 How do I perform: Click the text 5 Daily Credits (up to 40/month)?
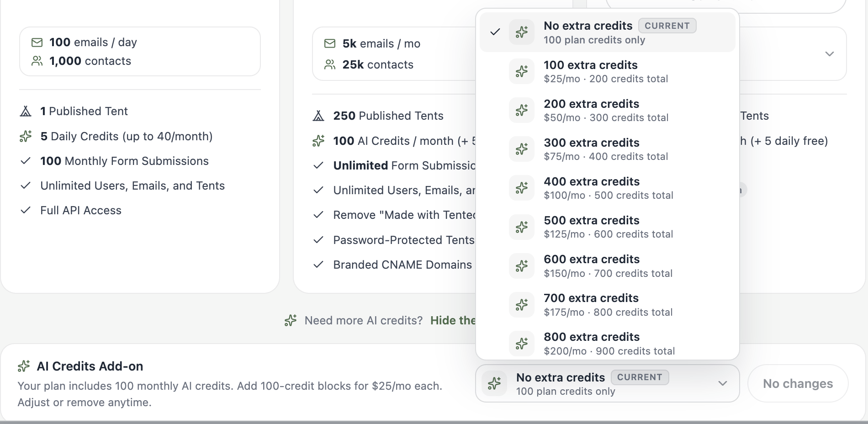coord(127,136)
